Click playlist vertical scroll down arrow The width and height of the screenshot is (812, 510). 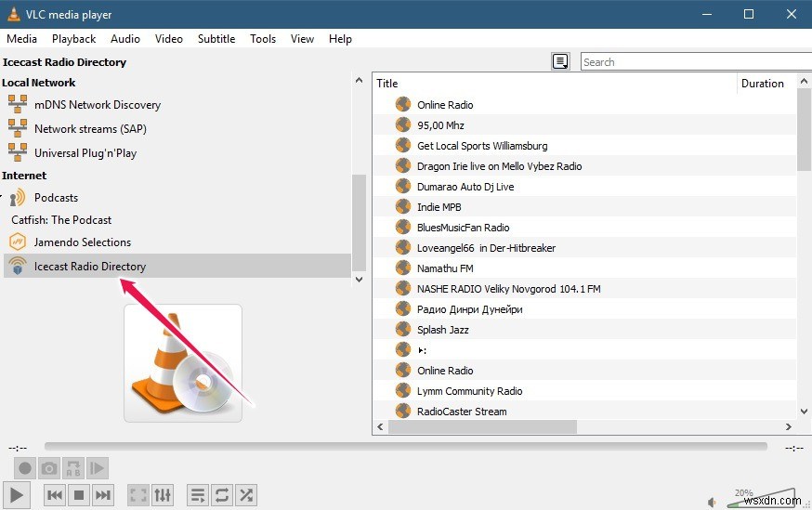tap(804, 412)
